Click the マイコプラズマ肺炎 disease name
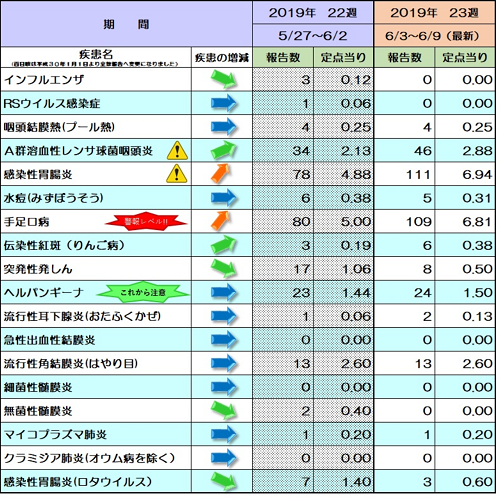 (55, 435)
